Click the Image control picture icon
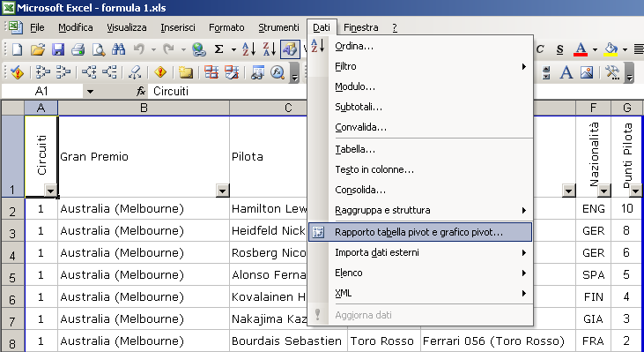644x352 pixels. pos(587,73)
